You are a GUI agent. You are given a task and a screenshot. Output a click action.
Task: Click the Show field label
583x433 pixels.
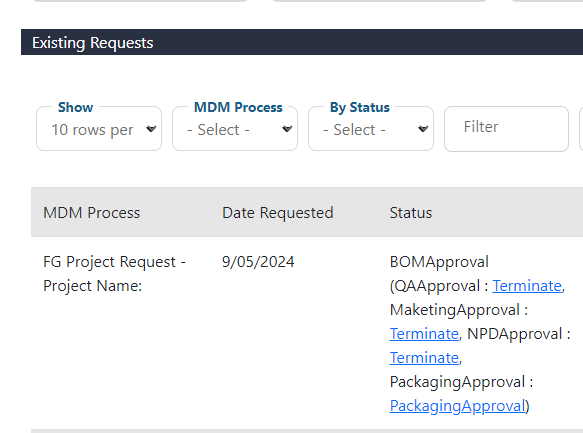tap(75, 107)
